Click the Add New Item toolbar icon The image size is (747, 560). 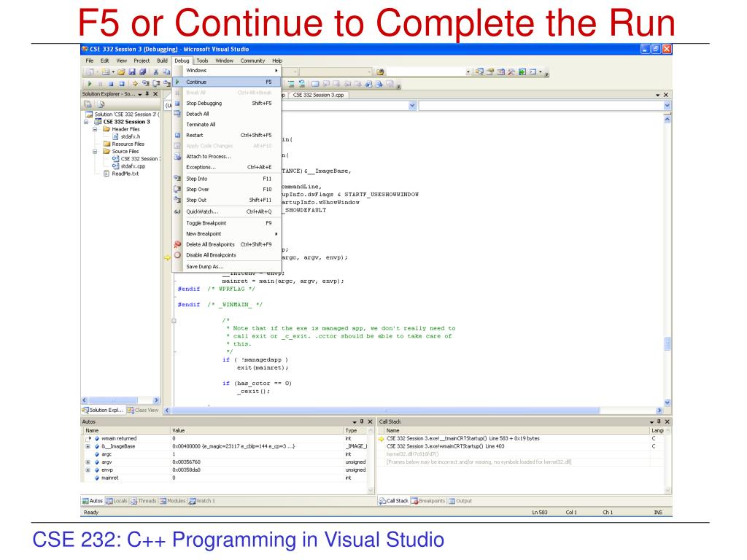(105, 72)
